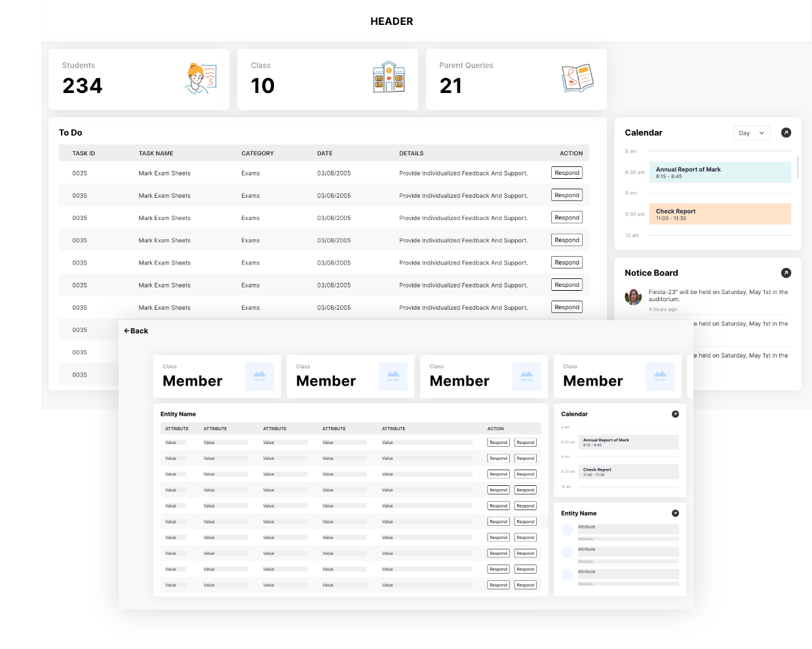Screen dimensions: 812x649
Task: Click the expand arrow on the wireframe Calendar
Action: [675, 414]
